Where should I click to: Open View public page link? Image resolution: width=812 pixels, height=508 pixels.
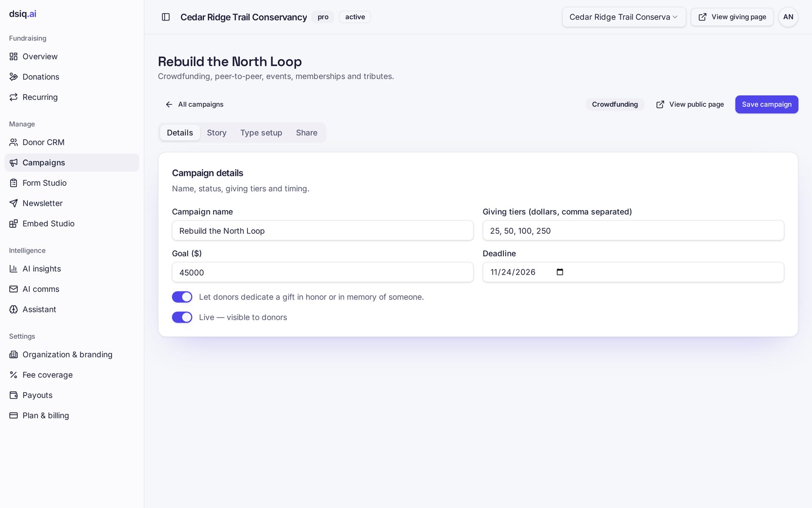pos(690,104)
